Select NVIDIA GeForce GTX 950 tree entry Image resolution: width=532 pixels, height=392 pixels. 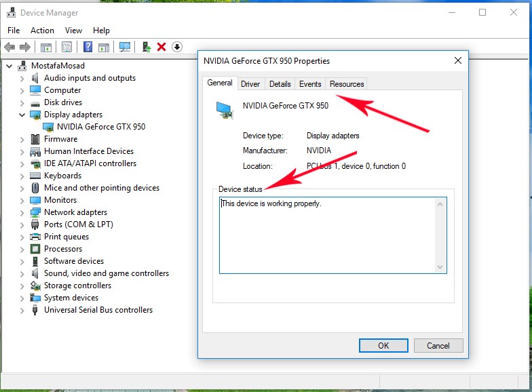[101, 127]
